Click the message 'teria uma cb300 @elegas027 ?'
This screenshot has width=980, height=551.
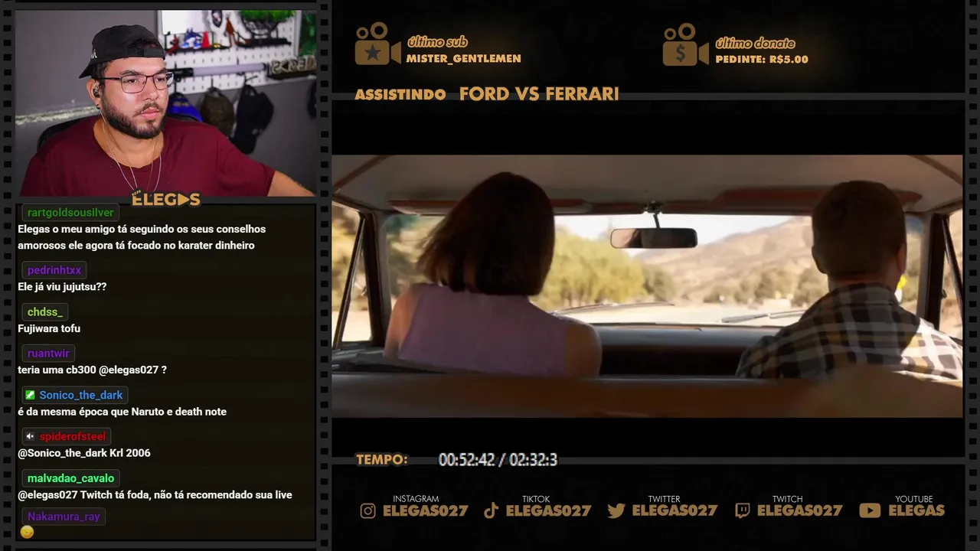point(92,370)
